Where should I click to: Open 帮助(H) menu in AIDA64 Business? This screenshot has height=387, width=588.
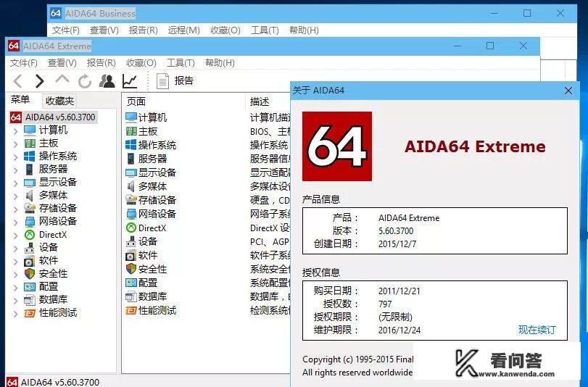tap(304, 30)
